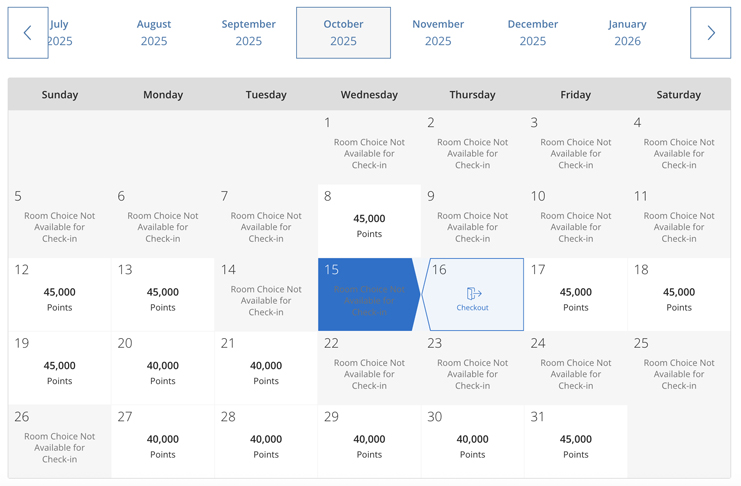Click the Checkout link on October 16
This screenshot has height=486, width=741.
(x=472, y=308)
